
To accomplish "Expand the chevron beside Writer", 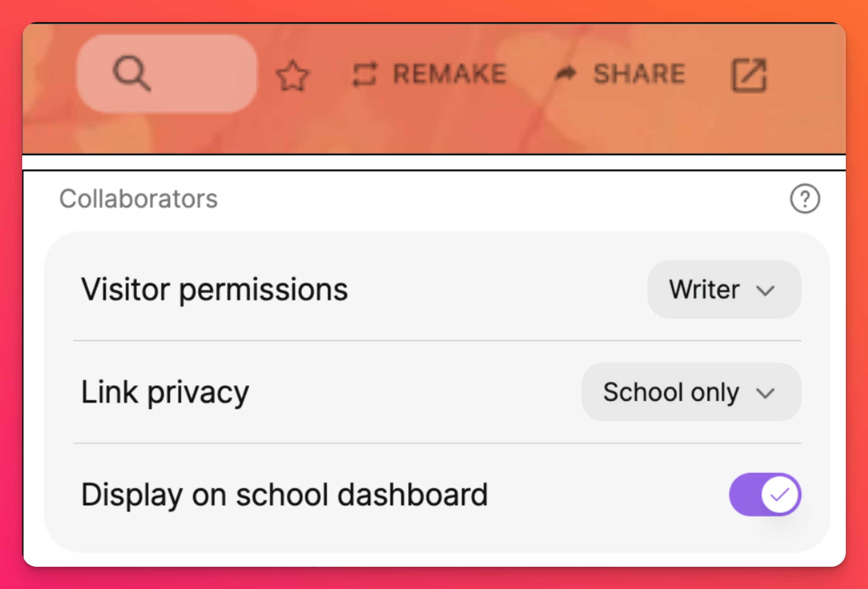I will [765, 290].
